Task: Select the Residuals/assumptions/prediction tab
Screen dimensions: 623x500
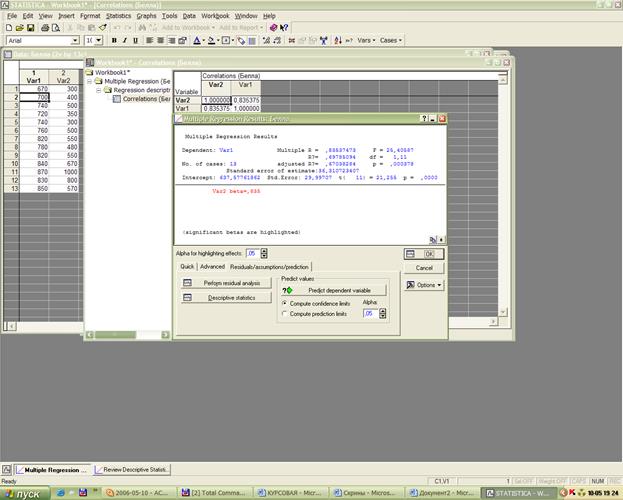Action: point(269,267)
